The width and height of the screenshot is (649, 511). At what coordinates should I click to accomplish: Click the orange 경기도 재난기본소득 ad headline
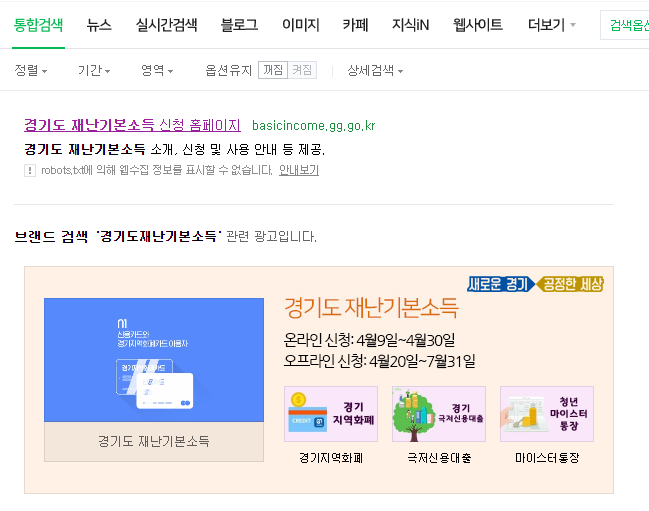[x=371, y=308]
